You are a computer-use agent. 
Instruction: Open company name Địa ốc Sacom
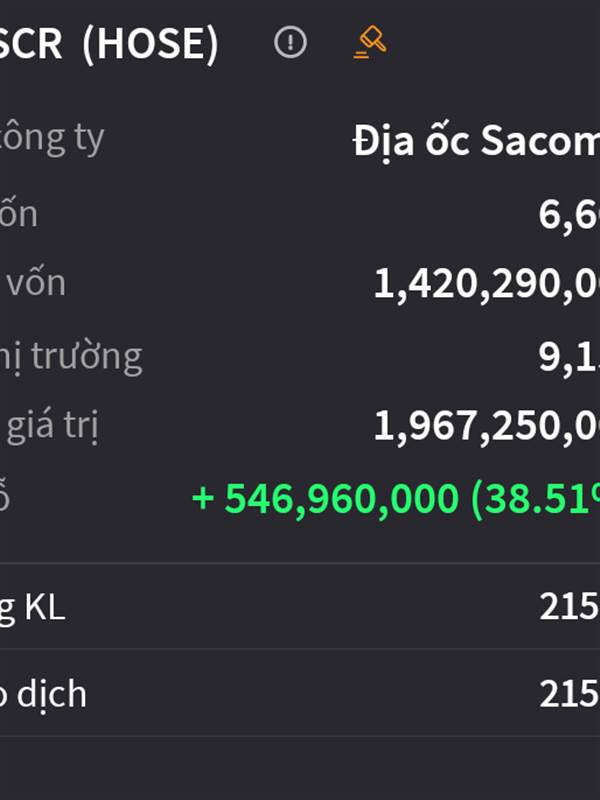pos(476,141)
